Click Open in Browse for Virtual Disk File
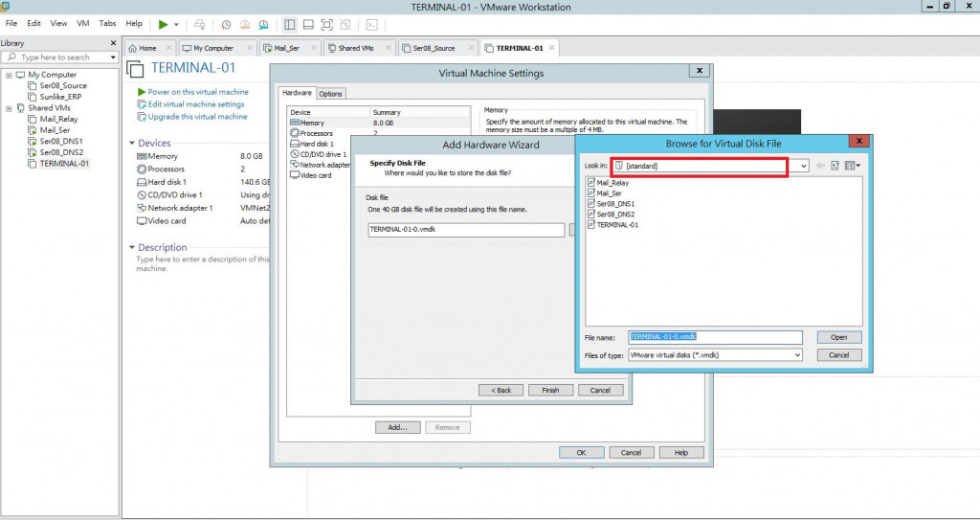Image resolution: width=980 pixels, height=520 pixels. tap(838, 337)
